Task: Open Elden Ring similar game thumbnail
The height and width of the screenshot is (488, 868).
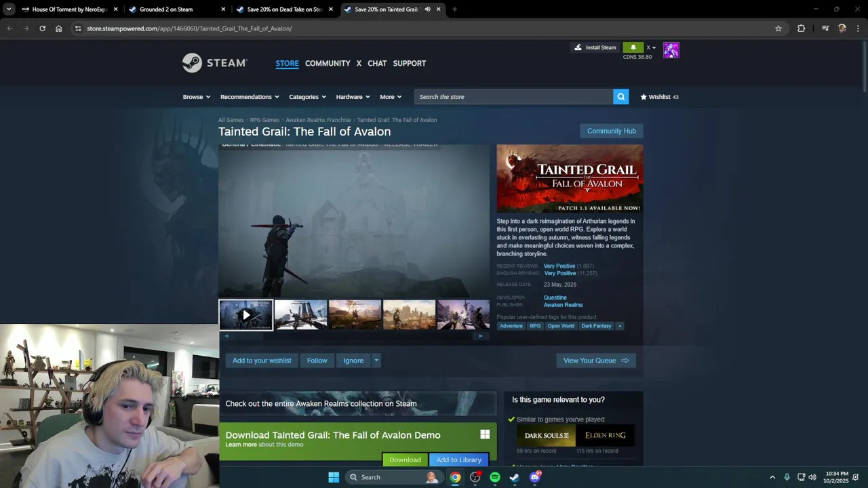Action: (x=606, y=435)
